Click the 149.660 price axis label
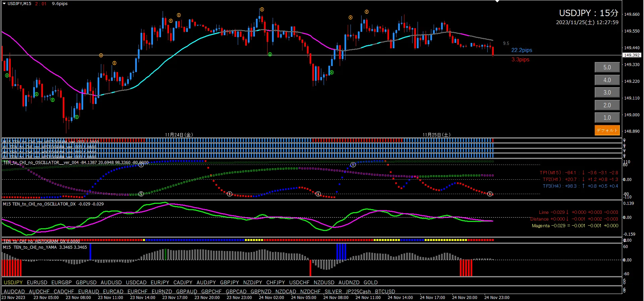644x301 pixels. pos(632,14)
